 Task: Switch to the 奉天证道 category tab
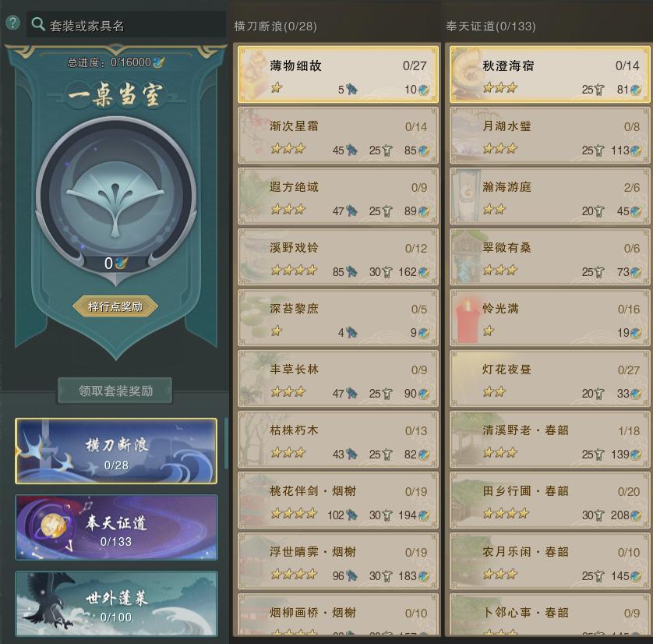[x=116, y=528]
